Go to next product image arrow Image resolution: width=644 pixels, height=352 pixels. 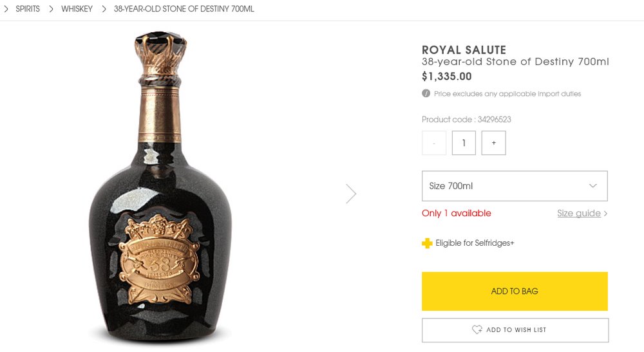pyautogui.click(x=351, y=194)
